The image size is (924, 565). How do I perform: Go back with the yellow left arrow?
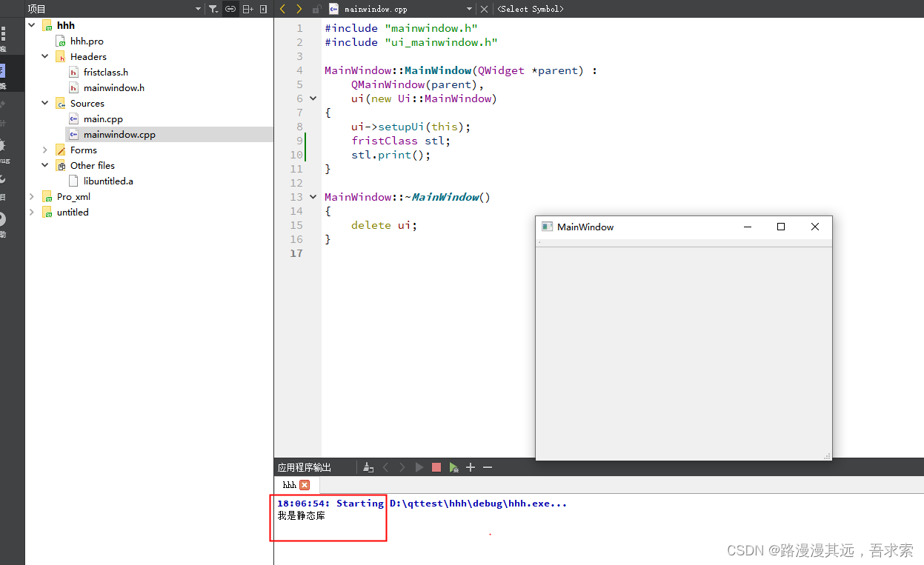pyautogui.click(x=282, y=9)
